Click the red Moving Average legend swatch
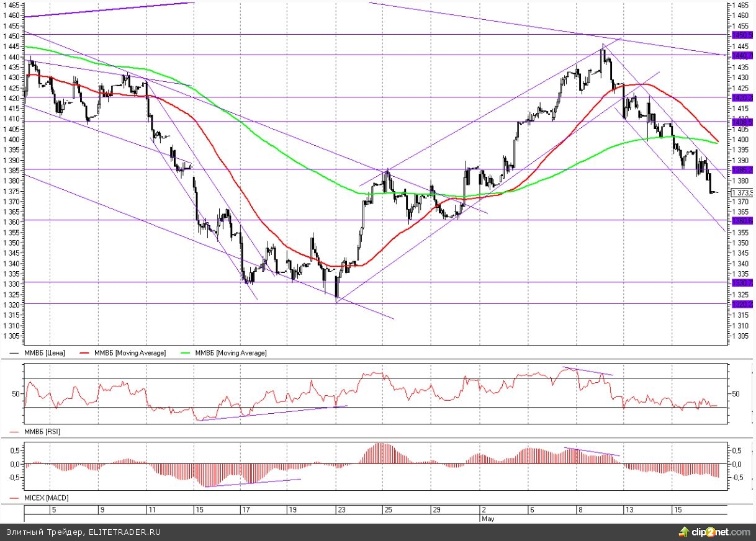This screenshot has width=756, height=541. pos(86,353)
